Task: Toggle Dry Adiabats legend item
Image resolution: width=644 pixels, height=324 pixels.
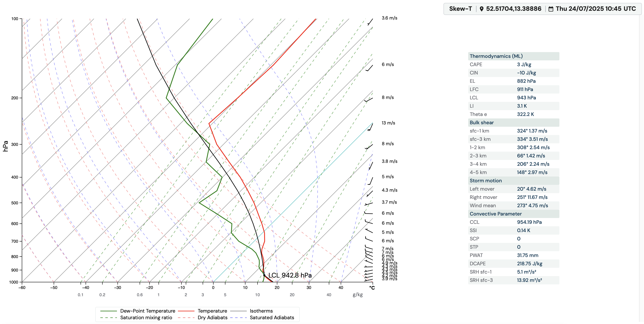Action: pyautogui.click(x=203, y=318)
